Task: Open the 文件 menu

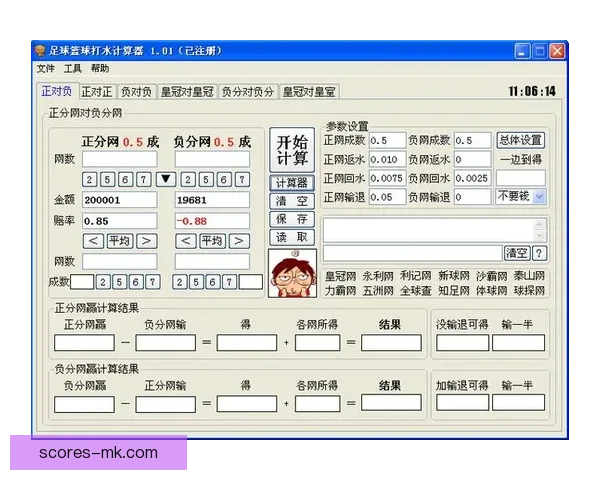Action: tap(46, 69)
